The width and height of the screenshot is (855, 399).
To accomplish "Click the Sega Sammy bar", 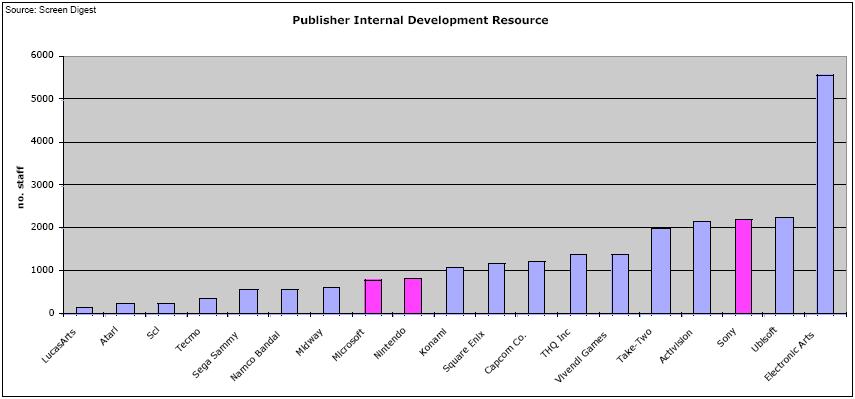I will (x=249, y=301).
